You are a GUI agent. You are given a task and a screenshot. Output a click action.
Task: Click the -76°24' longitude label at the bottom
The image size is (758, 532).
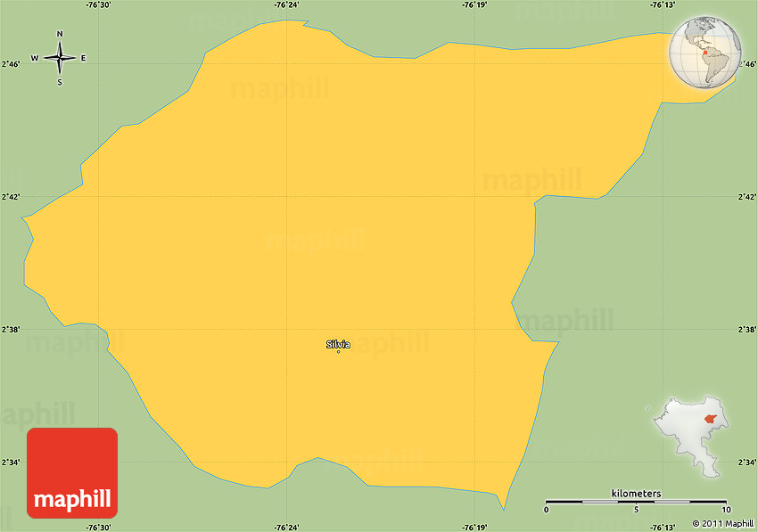coord(286,526)
